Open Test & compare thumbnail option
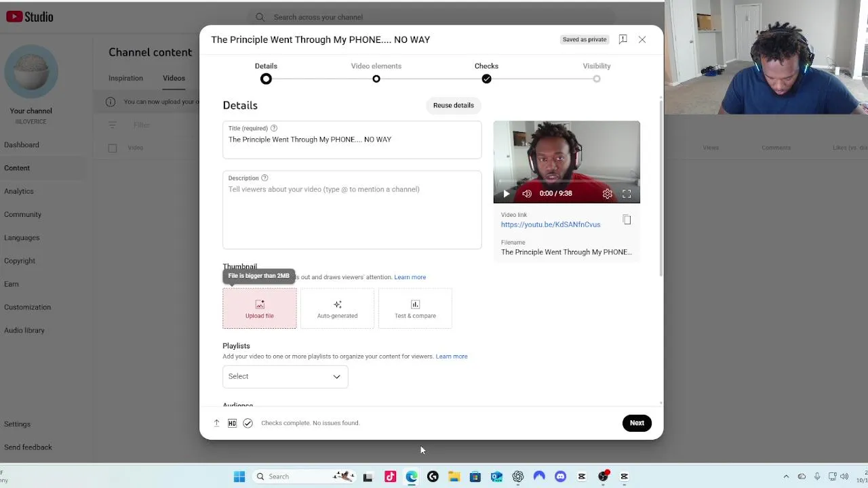The width and height of the screenshot is (868, 488). tap(415, 308)
